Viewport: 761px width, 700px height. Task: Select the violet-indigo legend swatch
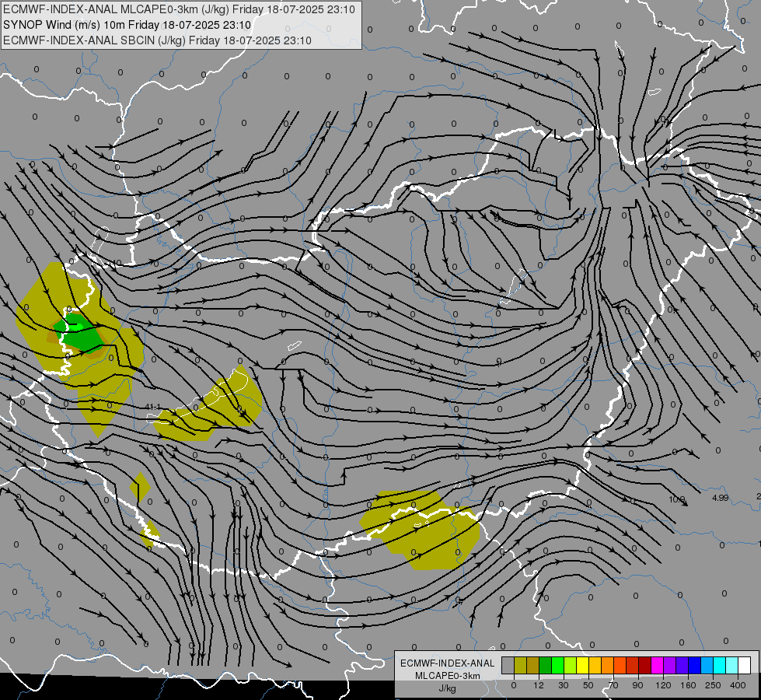682,665
